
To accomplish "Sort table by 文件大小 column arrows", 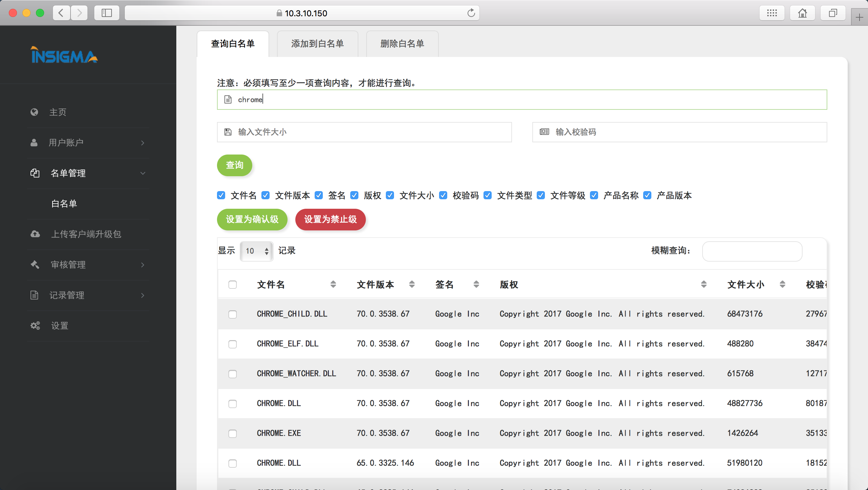I will pyautogui.click(x=782, y=285).
